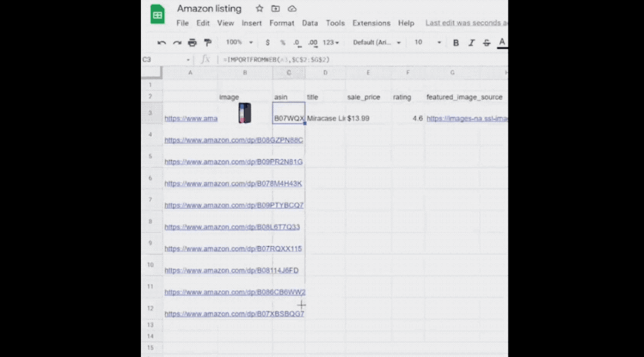Star the Amazon listing document
The image size is (644, 357).
click(259, 9)
